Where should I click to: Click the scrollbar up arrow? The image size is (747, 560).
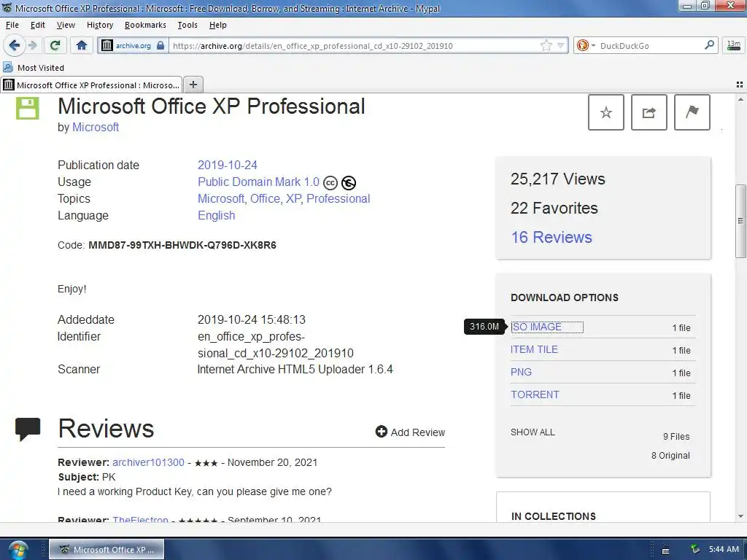(740, 99)
